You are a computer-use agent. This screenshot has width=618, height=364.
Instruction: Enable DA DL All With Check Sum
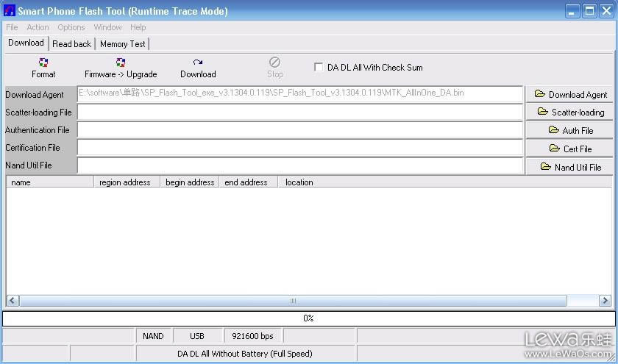[319, 67]
